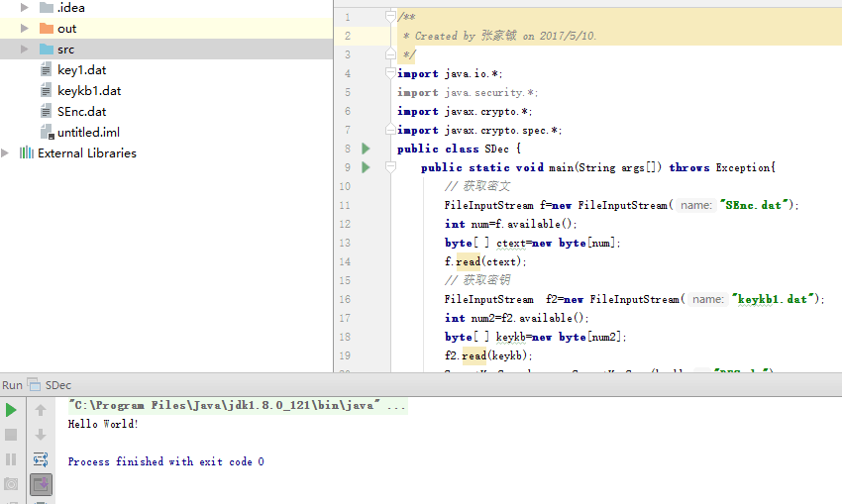
Task: Toggle Soft-wrap for the console output
Action: coord(41,459)
